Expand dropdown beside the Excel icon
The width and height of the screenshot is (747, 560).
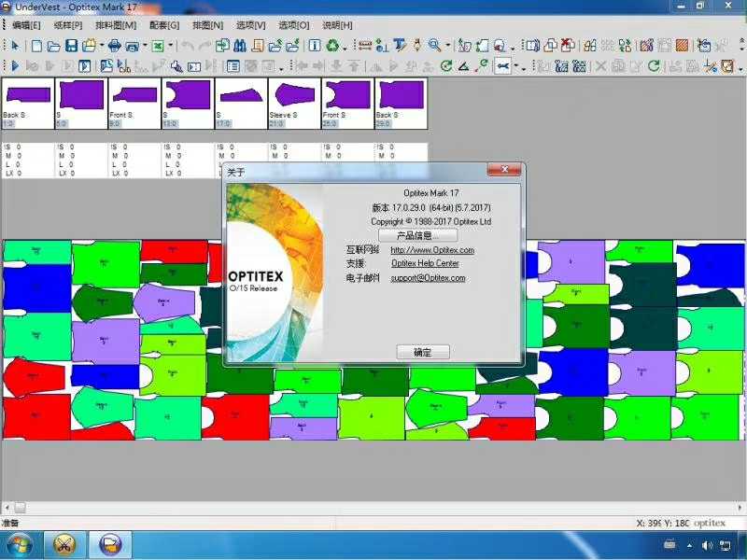pyautogui.click(x=170, y=46)
